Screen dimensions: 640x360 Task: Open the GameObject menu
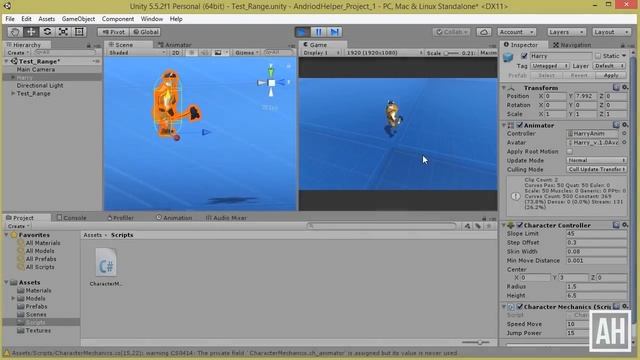[78, 19]
